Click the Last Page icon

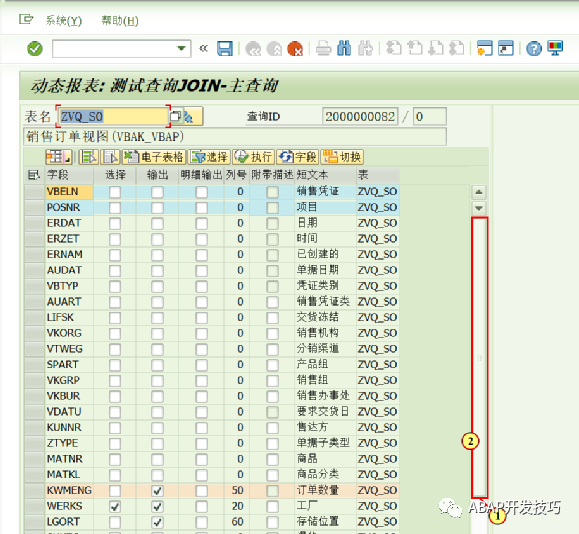point(457,48)
